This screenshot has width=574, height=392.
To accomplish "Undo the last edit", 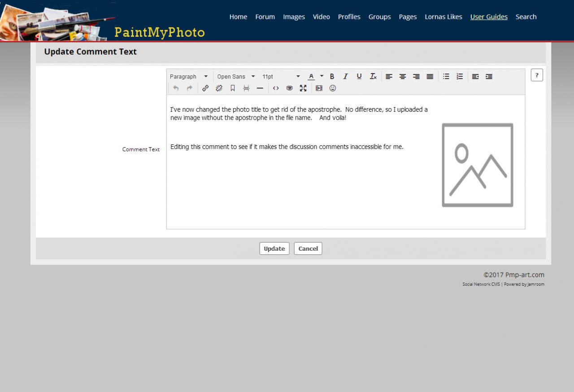I will pyautogui.click(x=176, y=88).
